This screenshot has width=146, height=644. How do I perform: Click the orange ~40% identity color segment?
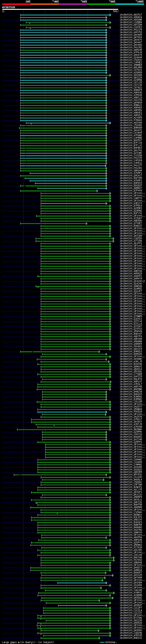pyautogui.click(x=45, y=4)
